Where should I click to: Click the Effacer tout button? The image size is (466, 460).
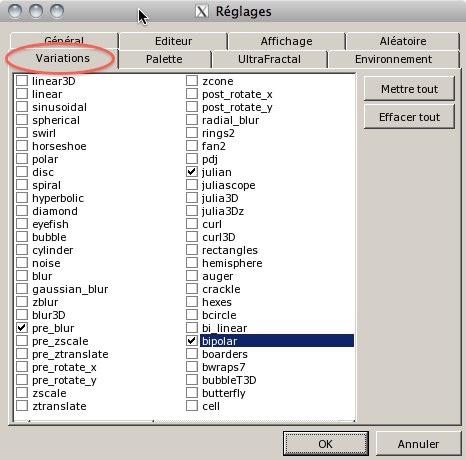(409, 117)
